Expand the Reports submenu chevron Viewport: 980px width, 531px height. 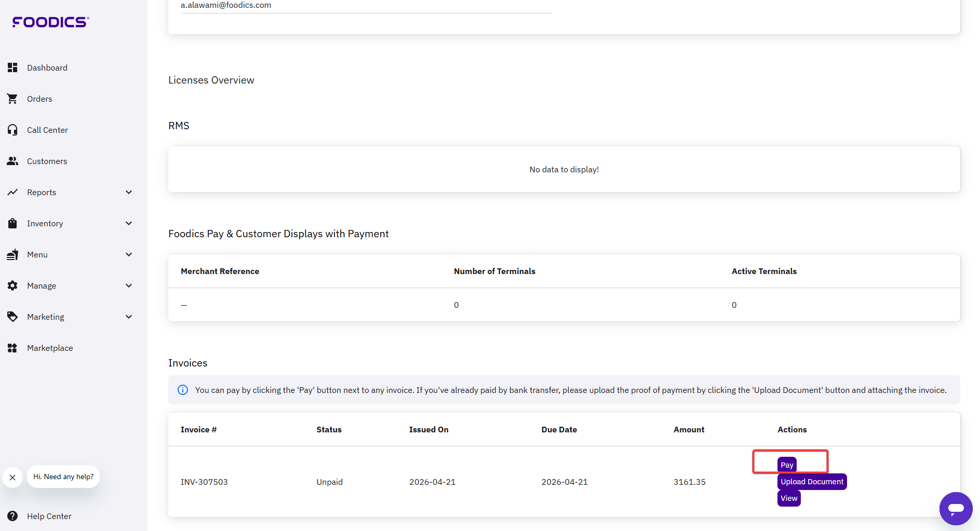point(129,192)
